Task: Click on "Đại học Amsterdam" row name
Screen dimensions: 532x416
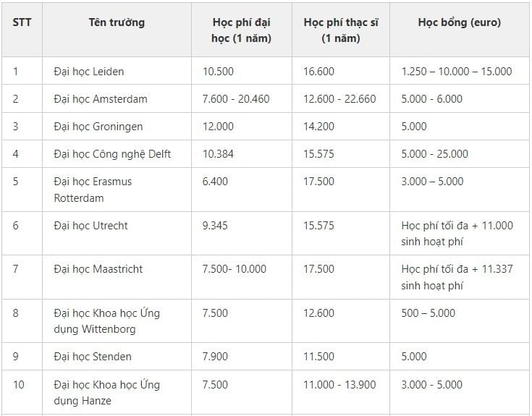Action: pyautogui.click(x=101, y=99)
